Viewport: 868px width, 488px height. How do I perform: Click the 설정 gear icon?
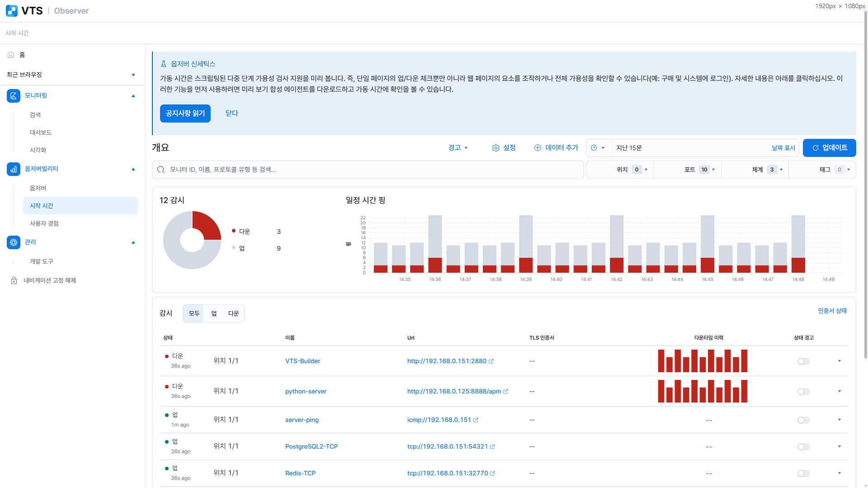496,148
